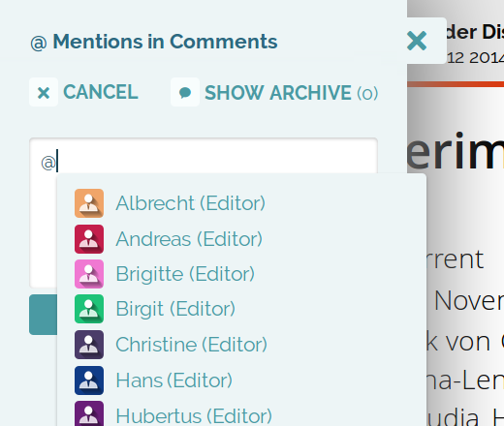Click Christine's dark purple avatar icon
Screen dimensions: 504x426
(89, 345)
